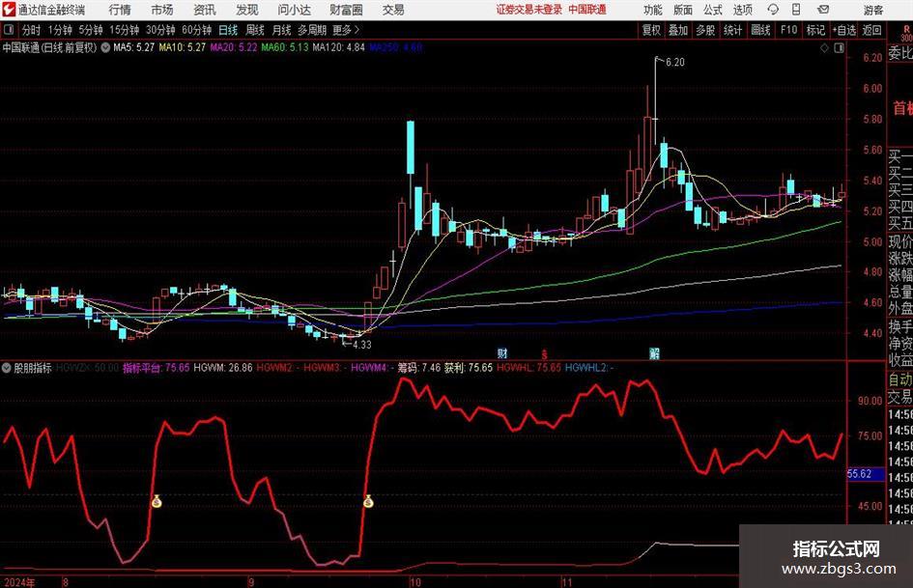The image size is (913, 588).
Task: Click +自选 to add to watchlist
Action: pyautogui.click(x=844, y=30)
